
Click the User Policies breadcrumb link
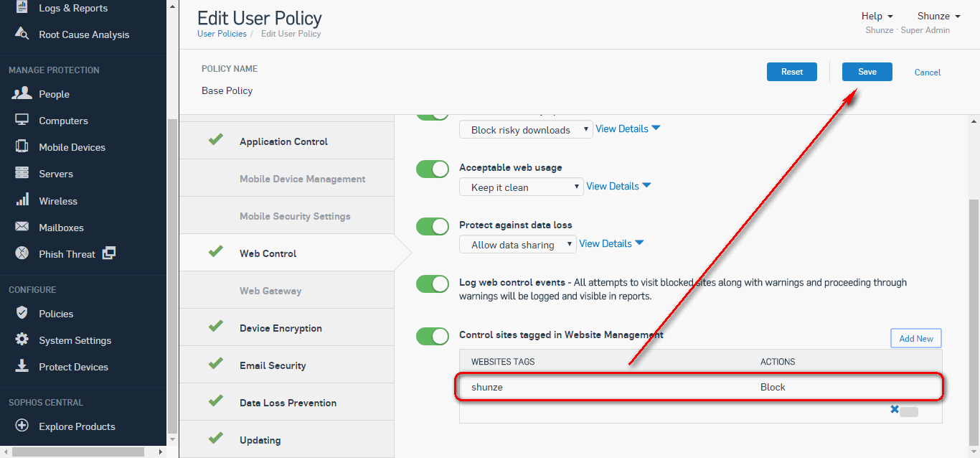tap(222, 34)
